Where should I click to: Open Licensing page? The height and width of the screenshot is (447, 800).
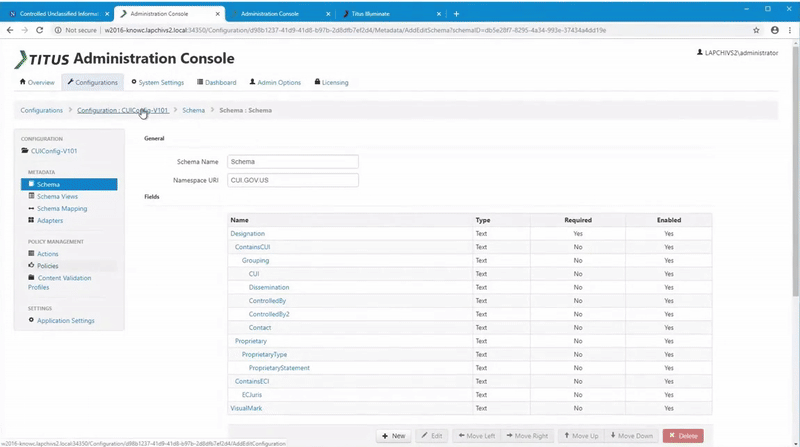[x=332, y=82]
